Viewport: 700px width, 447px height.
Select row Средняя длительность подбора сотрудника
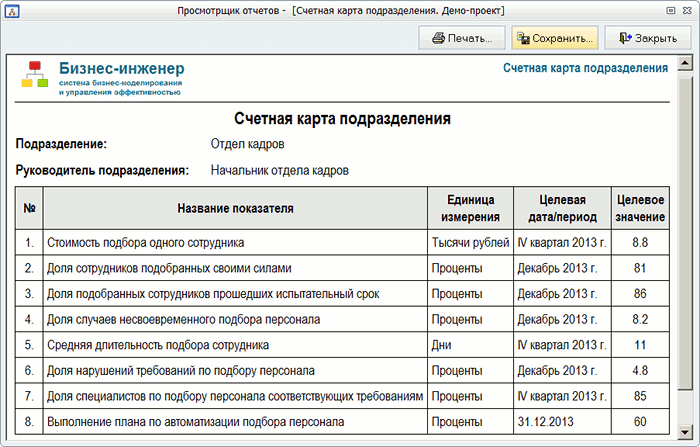coord(342,345)
